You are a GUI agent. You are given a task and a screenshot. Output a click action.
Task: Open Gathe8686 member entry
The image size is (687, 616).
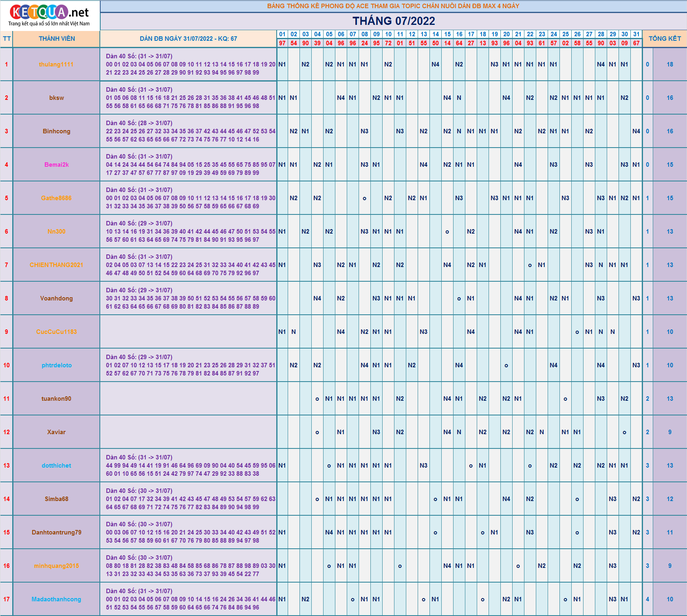[x=56, y=198]
